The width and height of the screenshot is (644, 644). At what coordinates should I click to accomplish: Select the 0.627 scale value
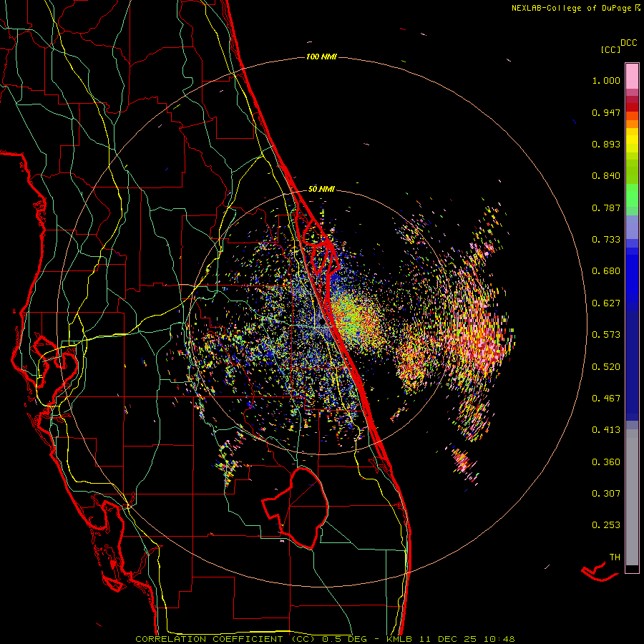[x=606, y=303]
